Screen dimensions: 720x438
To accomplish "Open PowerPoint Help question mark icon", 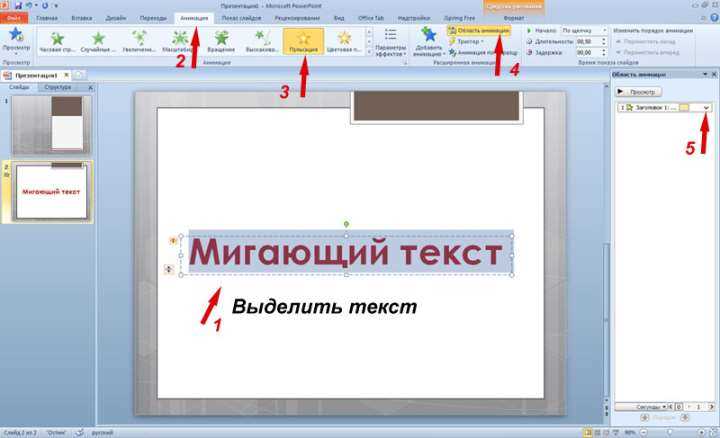I will coord(714,17).
